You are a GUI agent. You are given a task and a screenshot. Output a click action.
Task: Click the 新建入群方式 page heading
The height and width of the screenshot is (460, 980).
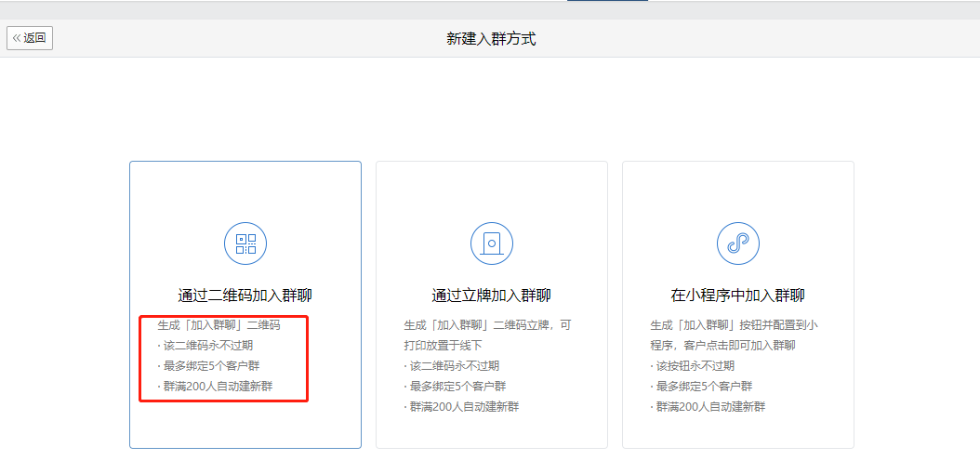tap(491, 39)
